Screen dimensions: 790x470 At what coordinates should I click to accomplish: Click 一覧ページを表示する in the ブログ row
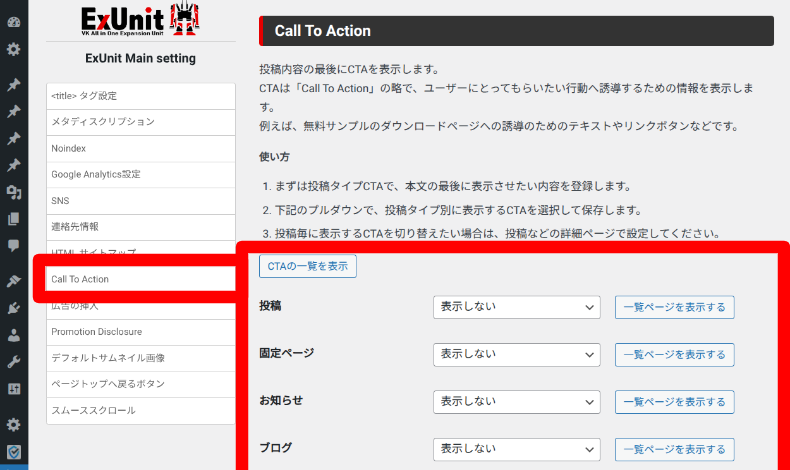click(x=675, y=449)
